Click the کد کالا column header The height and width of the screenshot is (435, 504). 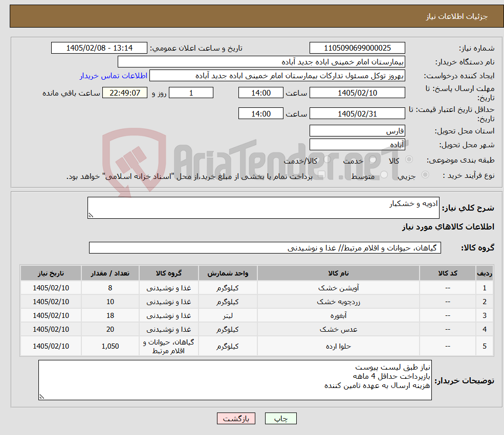(x=448, y=273)
